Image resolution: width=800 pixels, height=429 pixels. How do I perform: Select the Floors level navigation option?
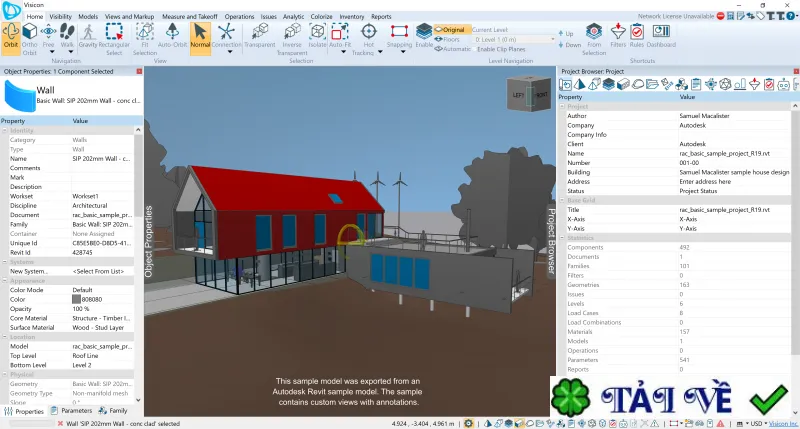click(x=447, y=39)
